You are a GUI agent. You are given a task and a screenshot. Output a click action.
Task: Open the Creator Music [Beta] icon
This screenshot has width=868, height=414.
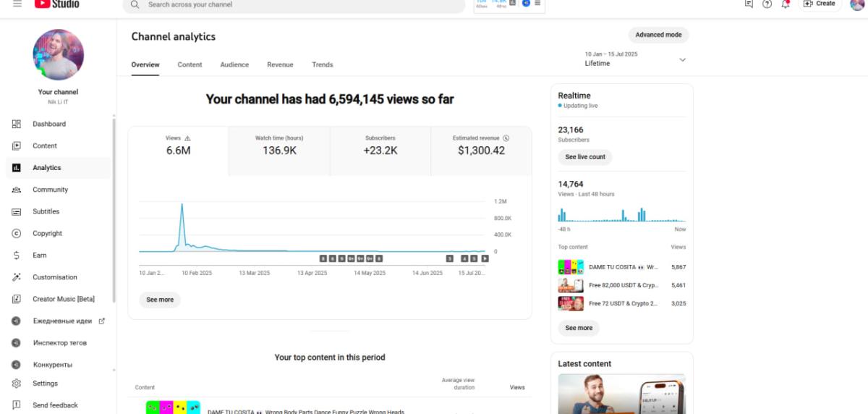click(17, 299)
